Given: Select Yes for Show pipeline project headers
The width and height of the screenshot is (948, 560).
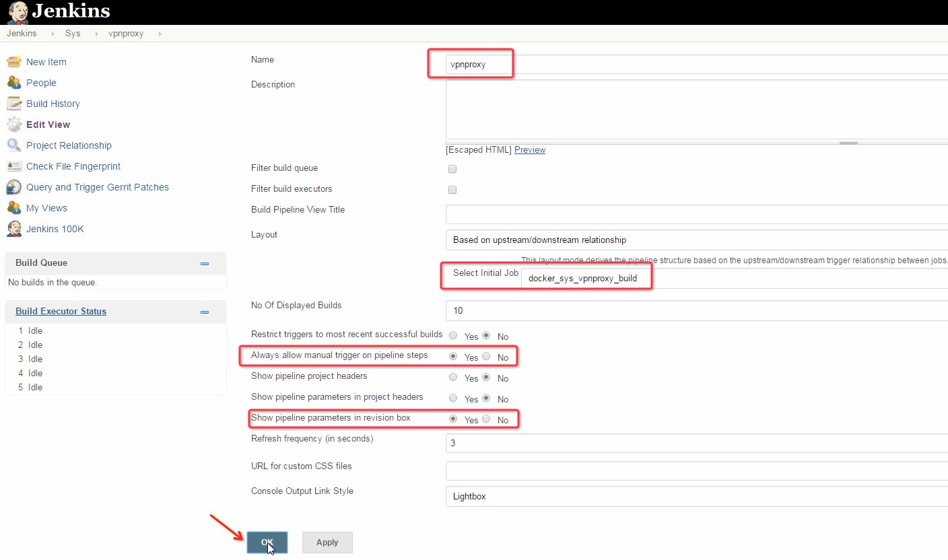Looking at the screenshot, I should (453, 378).
